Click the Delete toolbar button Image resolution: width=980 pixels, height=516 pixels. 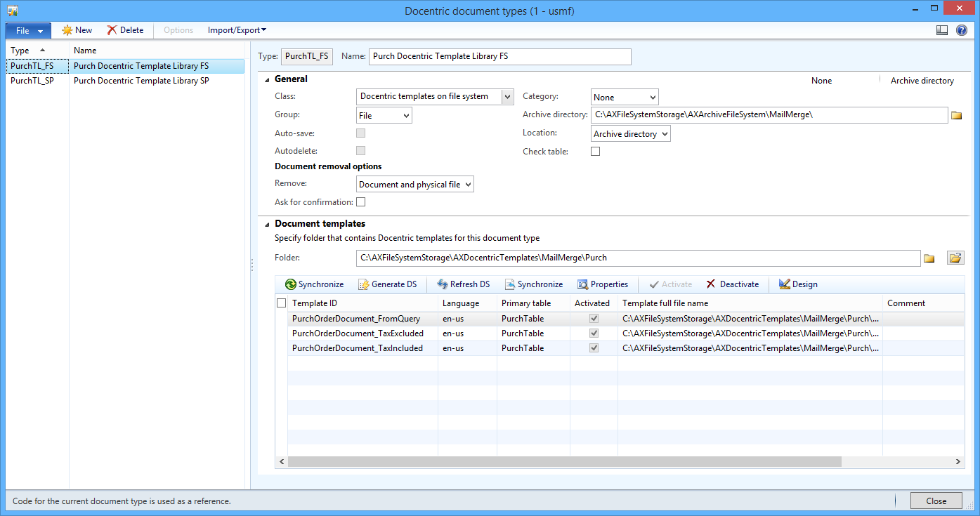[x=125, y=30]
